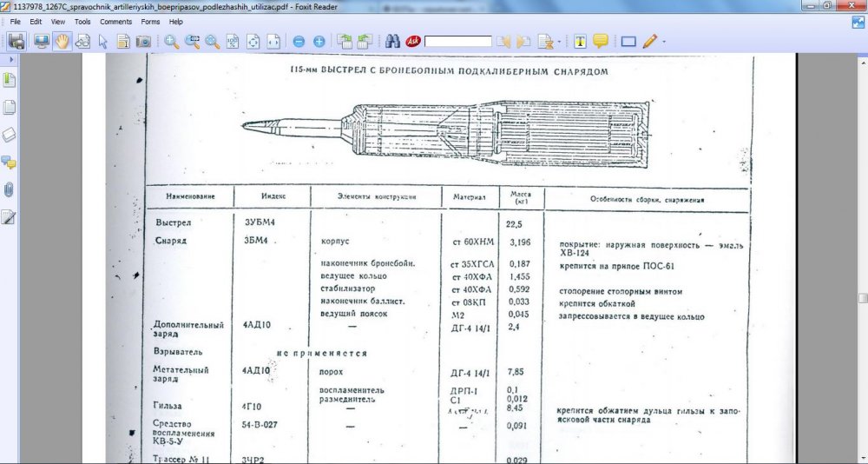Go to previous search result
868x464 pixels.
pos(503,42)
